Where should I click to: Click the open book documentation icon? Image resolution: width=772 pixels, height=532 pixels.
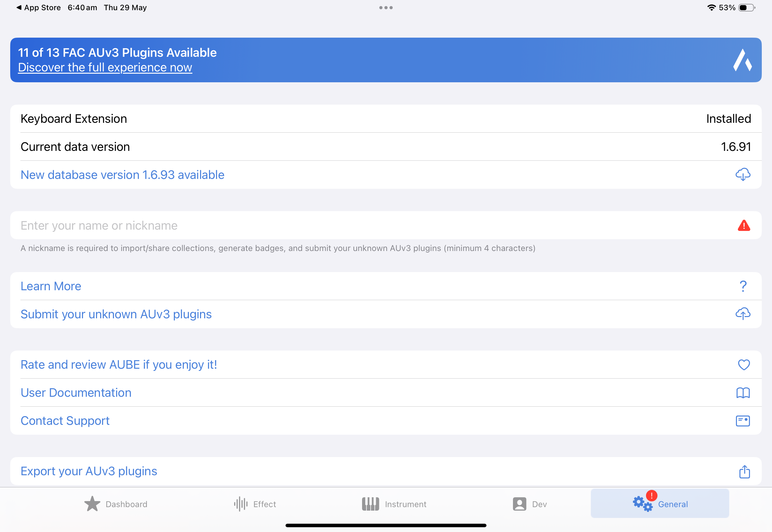[743, 393]
